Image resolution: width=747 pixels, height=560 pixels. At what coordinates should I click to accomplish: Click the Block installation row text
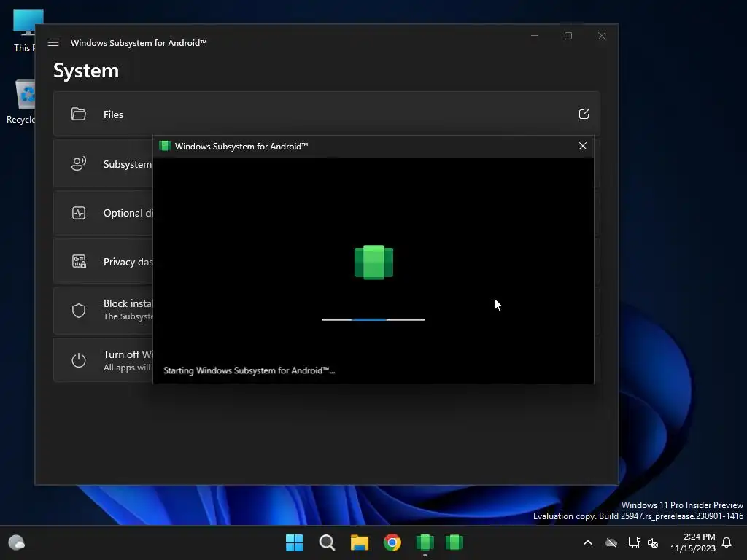128,309
